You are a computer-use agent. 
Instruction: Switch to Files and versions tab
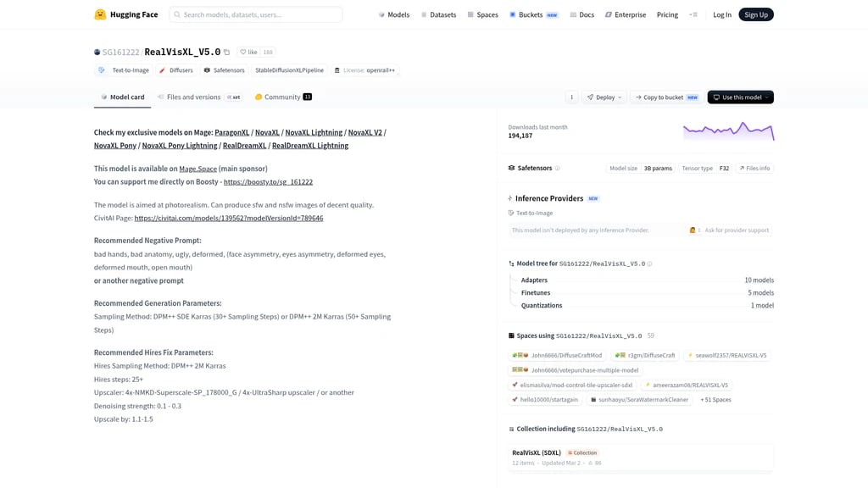pos(199,97)
